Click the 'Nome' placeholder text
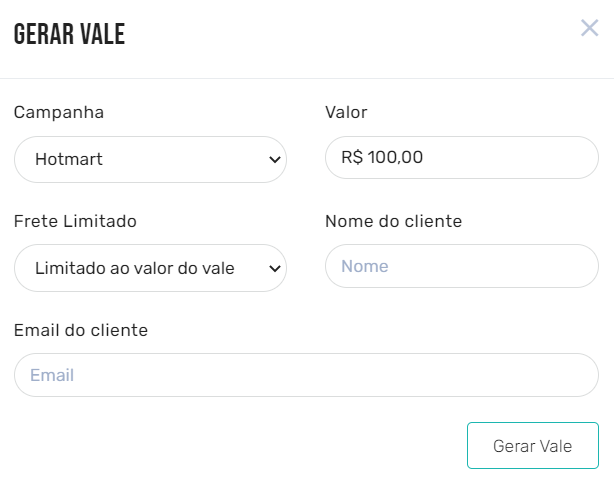Screen dimensions: 614x482 point(365,267)
